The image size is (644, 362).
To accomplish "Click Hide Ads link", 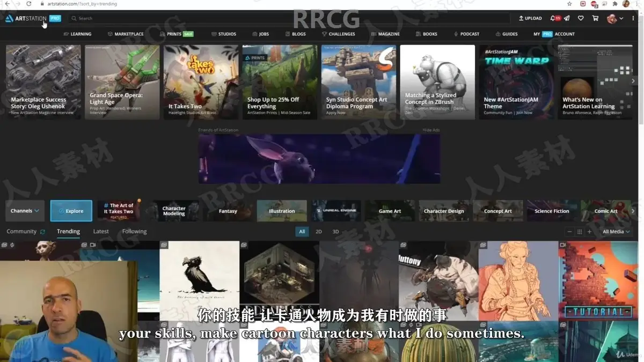I will (431, 130).
